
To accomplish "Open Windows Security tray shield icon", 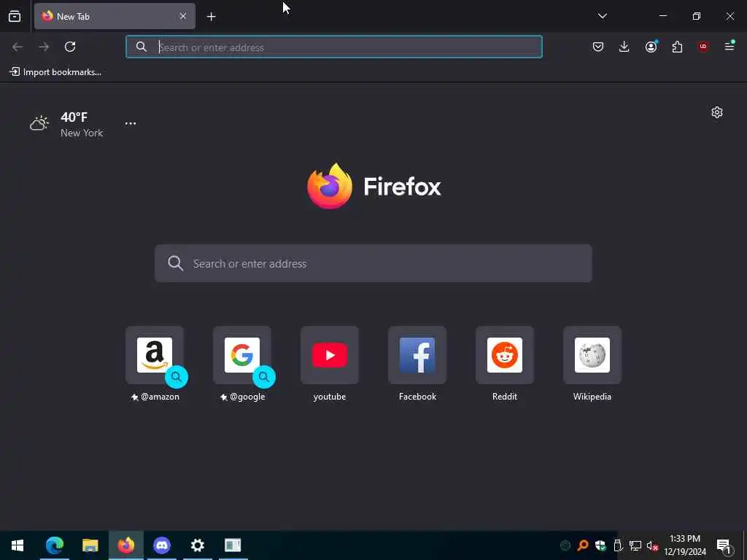I will coord(600,545).
